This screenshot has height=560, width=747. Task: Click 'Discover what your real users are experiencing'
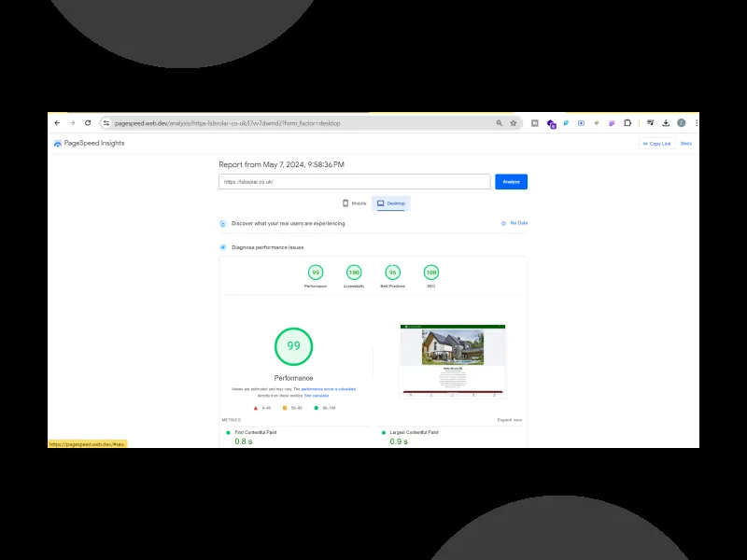click(x=289, y=223)
